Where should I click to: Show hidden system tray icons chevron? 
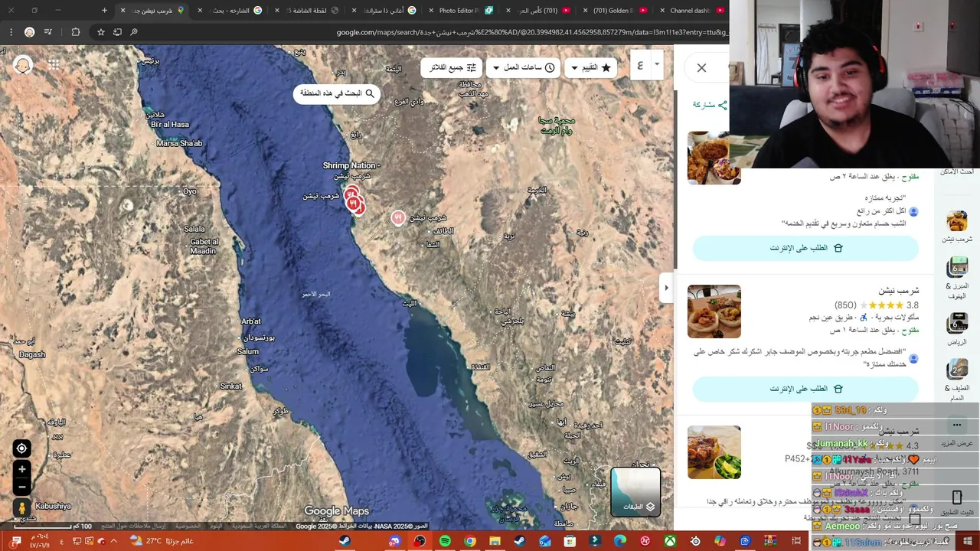pyautogui.click(x=114, y=541)
